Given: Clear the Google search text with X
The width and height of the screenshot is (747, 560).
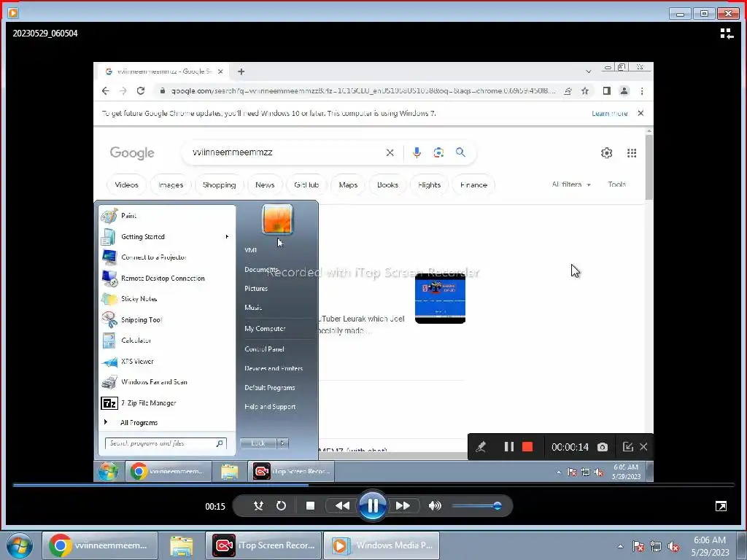Looking at the screenshot, I should pos(390,152).
